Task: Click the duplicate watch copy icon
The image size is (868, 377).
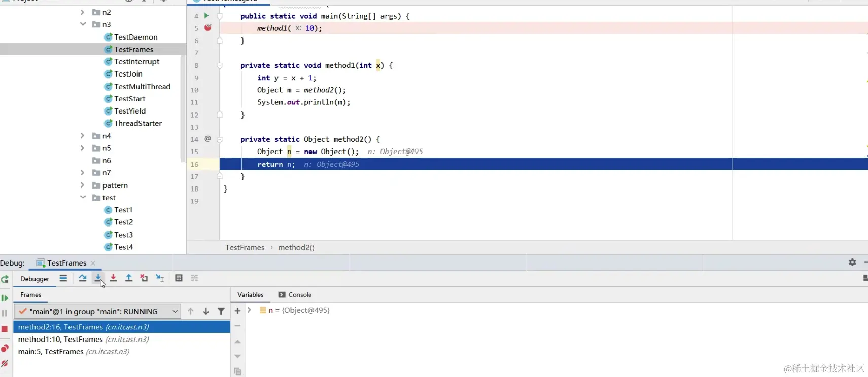Action: tap(237, 371)
